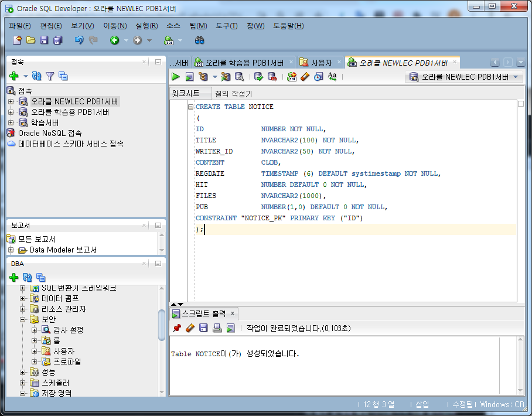The width and height of the screenshot is (532, 416).
Task: Expand the 감사 설정 node
Action: point(34,330)
